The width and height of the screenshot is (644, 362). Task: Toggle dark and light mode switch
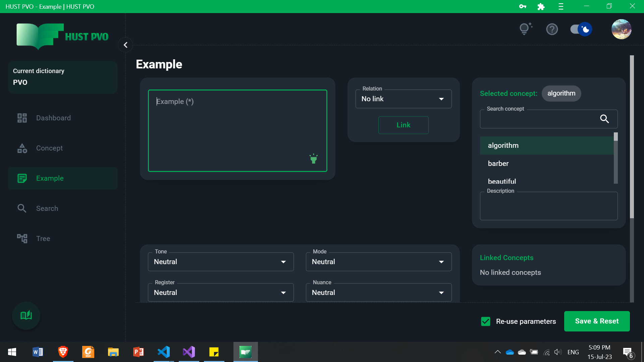point(581,29)
